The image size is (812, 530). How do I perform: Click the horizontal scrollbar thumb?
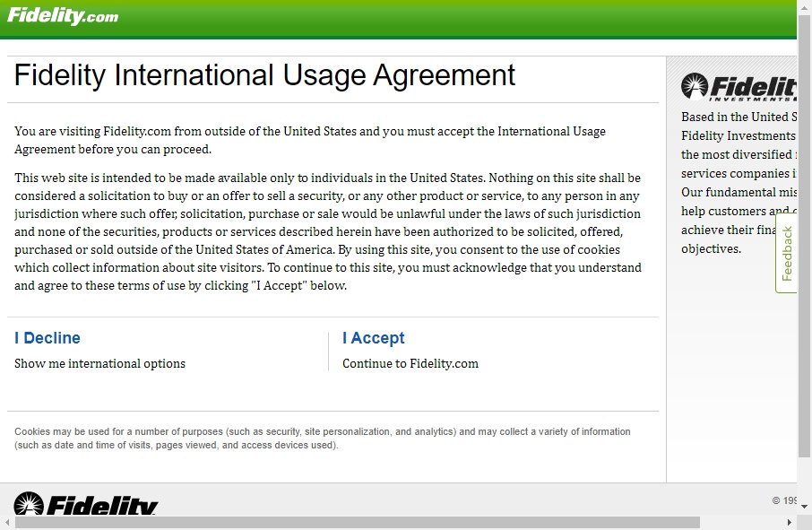pos(358,522)
